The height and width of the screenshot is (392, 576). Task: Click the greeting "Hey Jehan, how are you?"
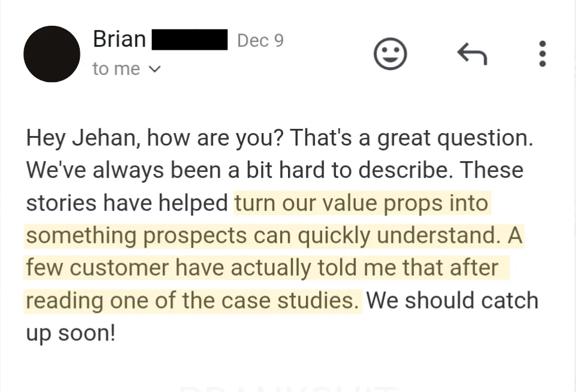[154, 138]
